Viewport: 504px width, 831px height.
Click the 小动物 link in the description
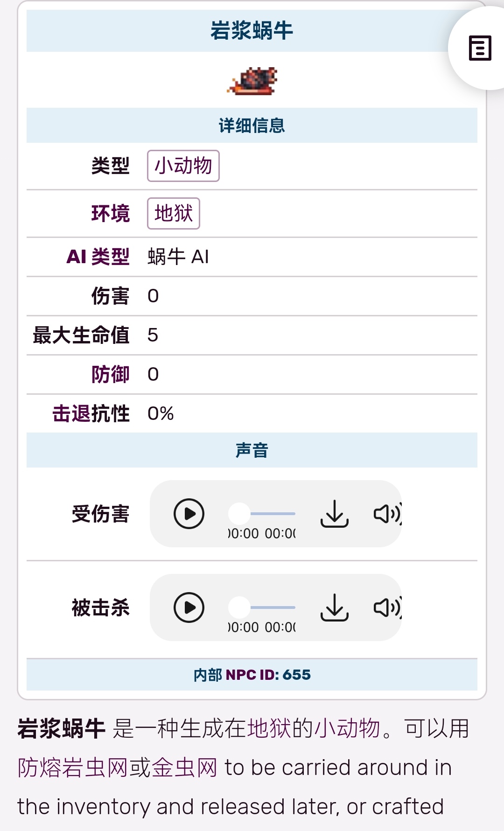click(x=348, y=728)
